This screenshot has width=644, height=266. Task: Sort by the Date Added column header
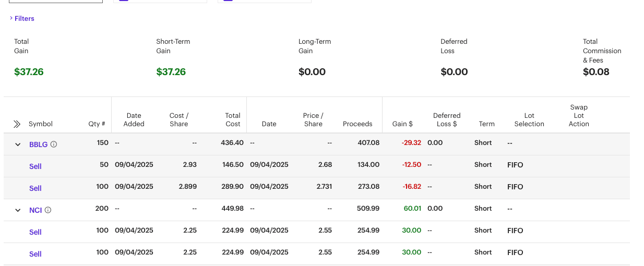[x=134, y=120]
